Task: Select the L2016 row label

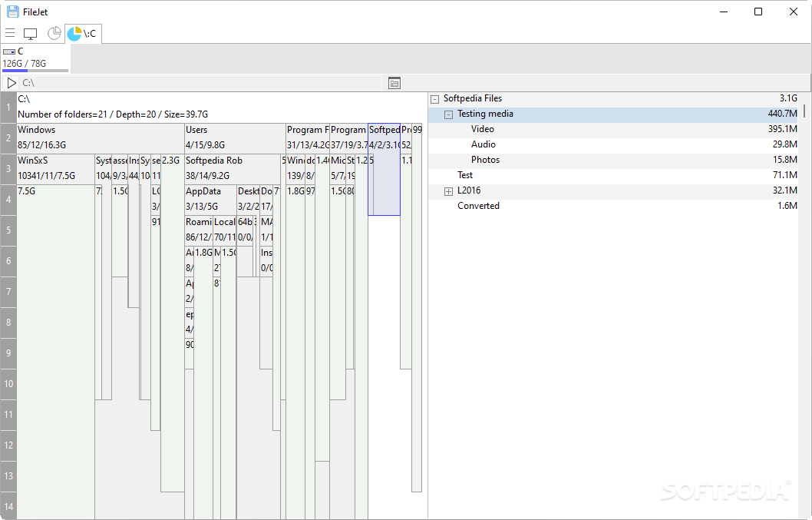Action: pyautogui.click(x=469, y=190)
